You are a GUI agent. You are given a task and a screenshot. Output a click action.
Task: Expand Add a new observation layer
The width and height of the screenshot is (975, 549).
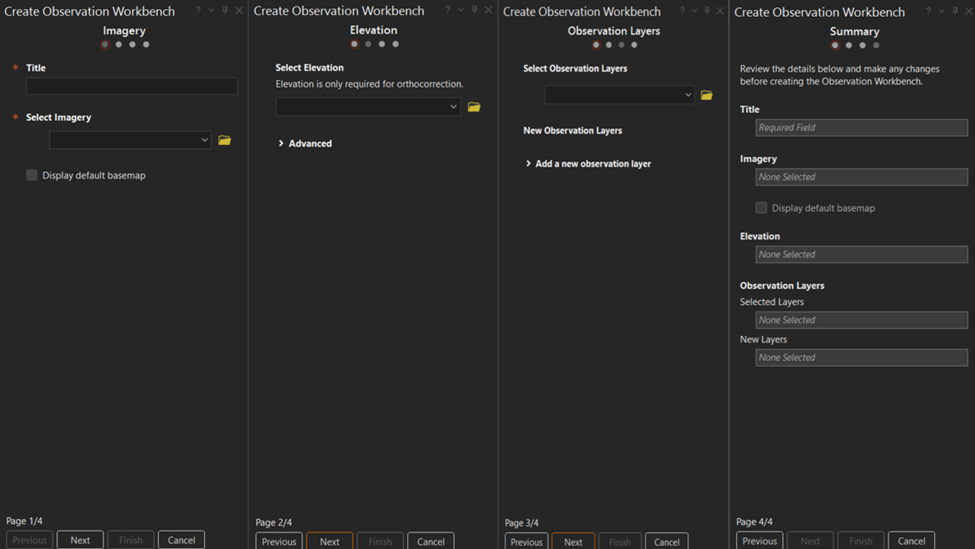click(588, 164)
